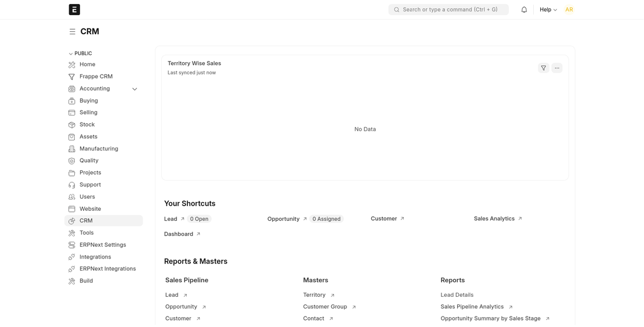Collapse the PUBLIC sidebar group
The width and height of the screenshot is (644, 327).
[71, 53]
